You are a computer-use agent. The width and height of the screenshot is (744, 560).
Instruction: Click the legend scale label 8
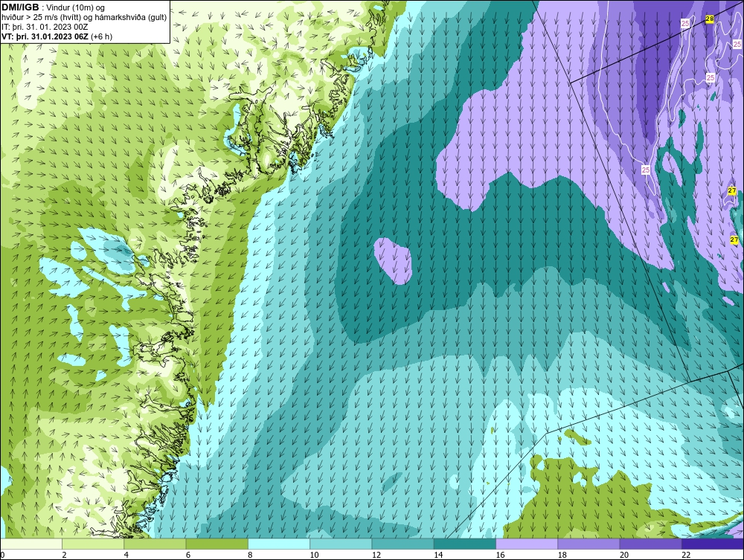250,556
